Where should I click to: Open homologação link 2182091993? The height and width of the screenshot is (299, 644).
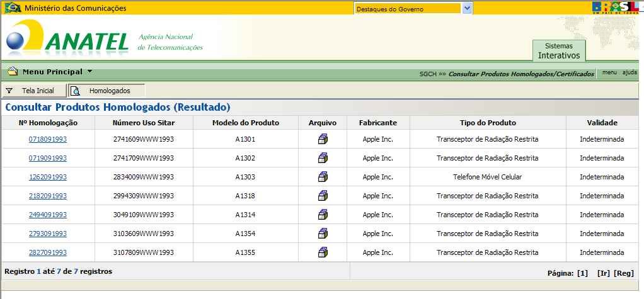(x=48, y=196)
